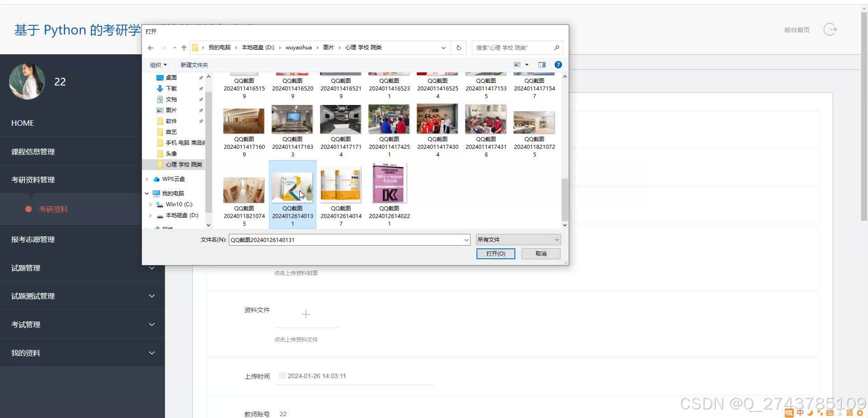Screen dimensions: 868x418
Task: Open the address bar history dropdown
Action: (443, 47)
